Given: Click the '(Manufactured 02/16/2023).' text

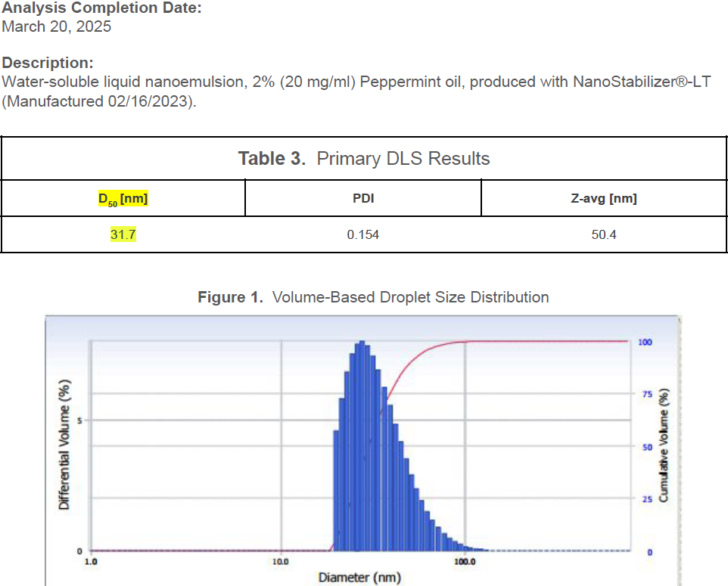Looking at the screenshot, I should [99, 101].
